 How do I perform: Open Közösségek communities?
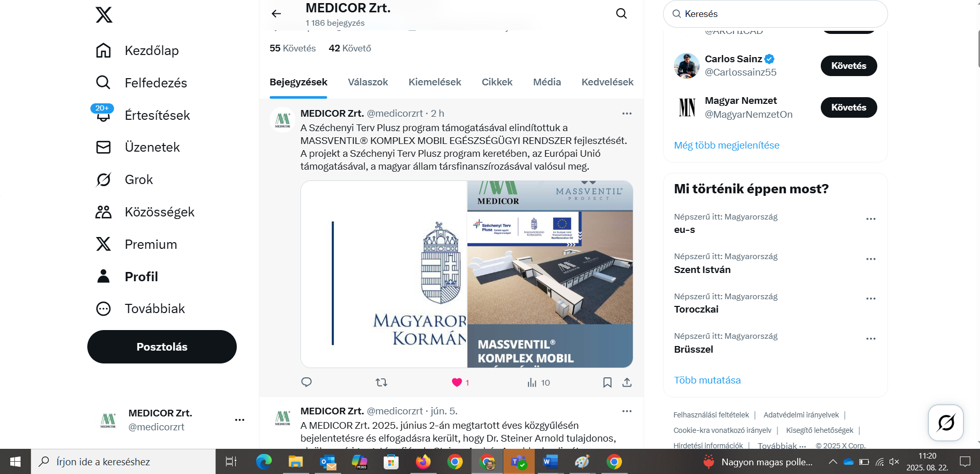click(145, 212)
